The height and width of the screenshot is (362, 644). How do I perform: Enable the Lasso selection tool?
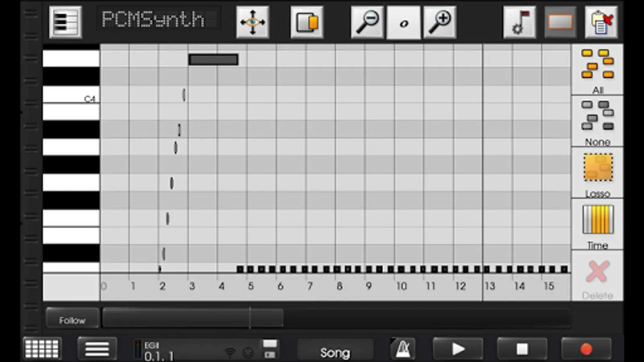click(x=597, y=173)
